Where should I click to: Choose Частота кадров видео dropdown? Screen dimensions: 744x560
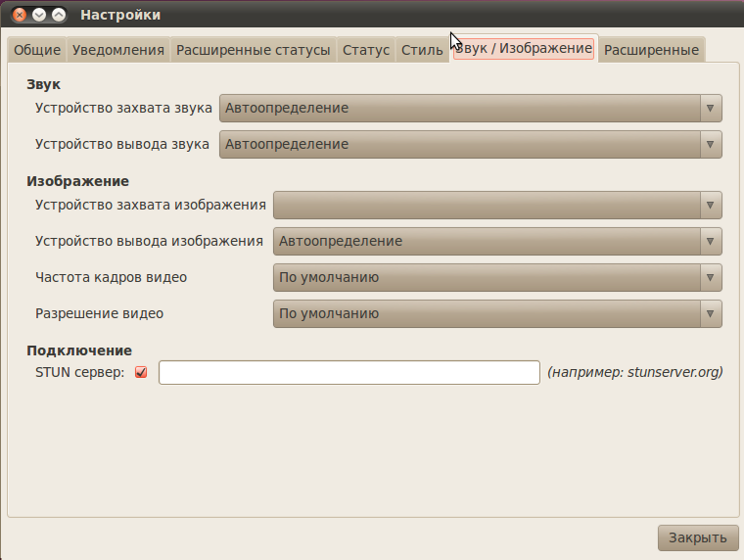[497, 277]
